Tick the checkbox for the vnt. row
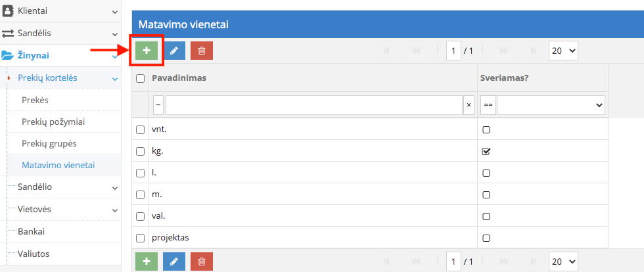 point(140,130)
